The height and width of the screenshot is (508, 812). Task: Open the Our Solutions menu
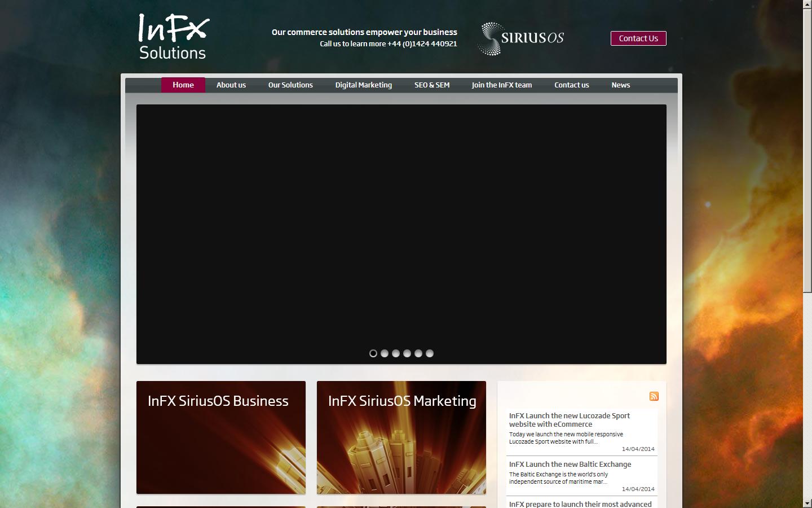click(x=290, y=85)
